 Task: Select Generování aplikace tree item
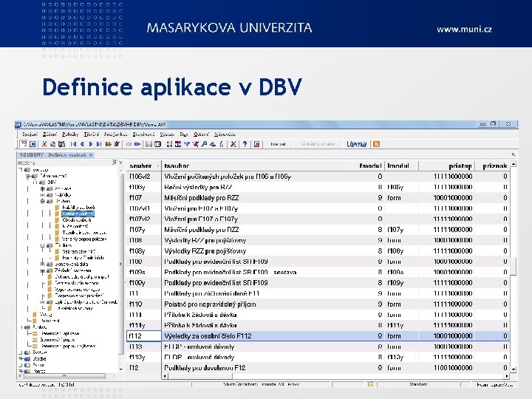[x=60, y=333]
